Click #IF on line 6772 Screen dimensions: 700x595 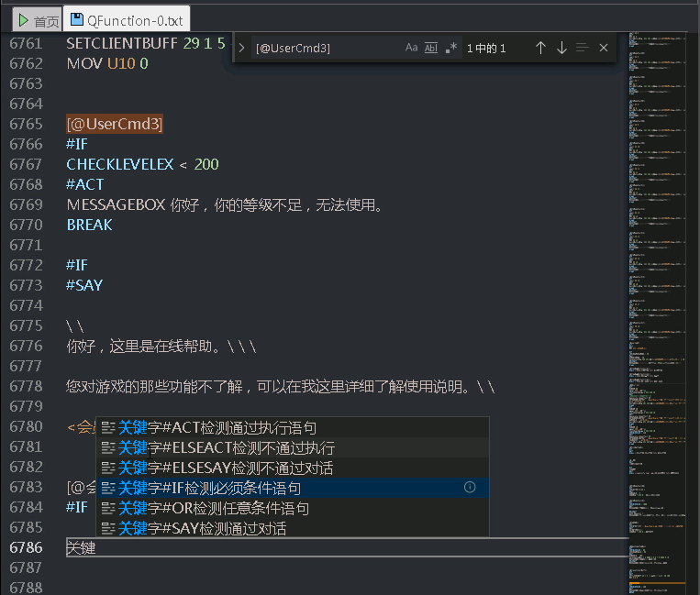tap(77, 265)
